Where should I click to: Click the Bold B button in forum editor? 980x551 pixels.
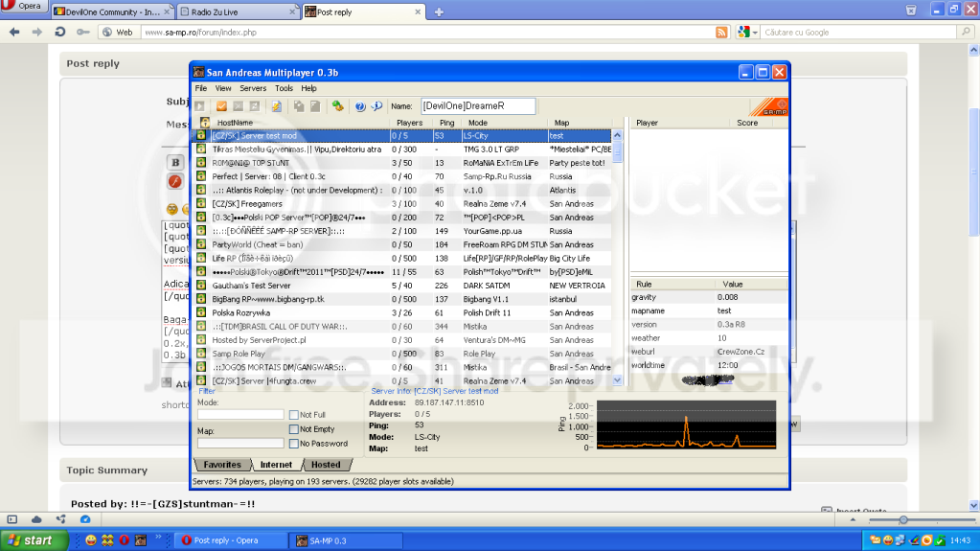tap(175, 163)
